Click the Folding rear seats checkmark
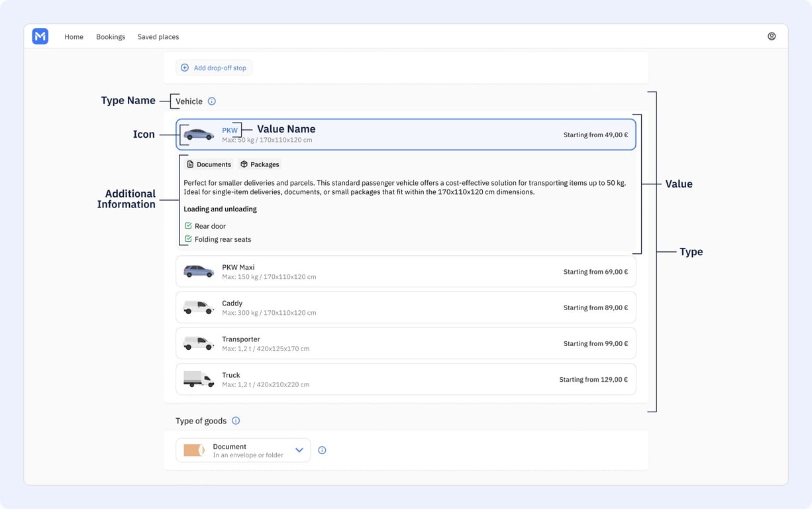Screen dimensions: 812x509 coord(188,239)
